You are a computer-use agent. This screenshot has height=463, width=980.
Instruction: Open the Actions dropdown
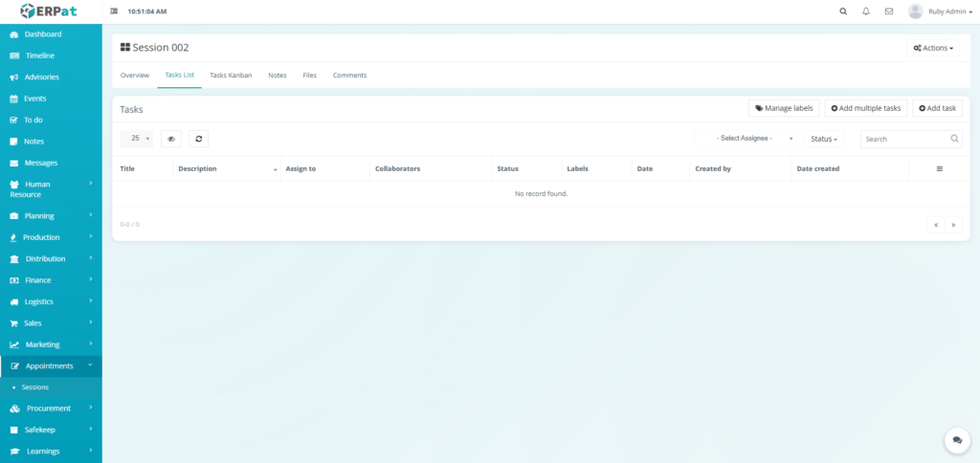coord(933,48)
